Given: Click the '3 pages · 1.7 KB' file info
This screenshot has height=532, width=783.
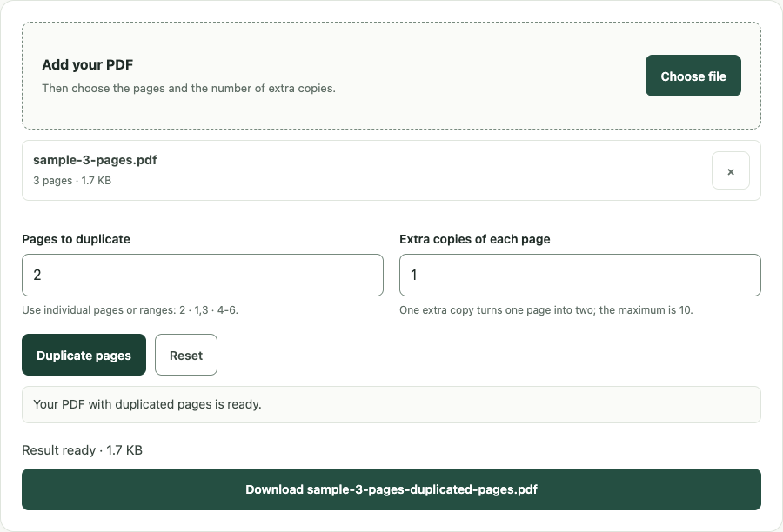Looking at the screenshot, I should pos(72,181).
